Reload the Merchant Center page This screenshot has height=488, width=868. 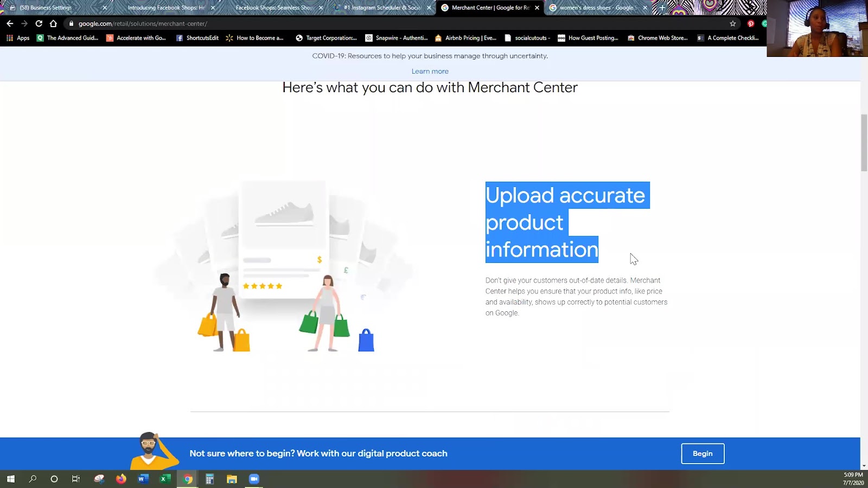pos(39,23)
